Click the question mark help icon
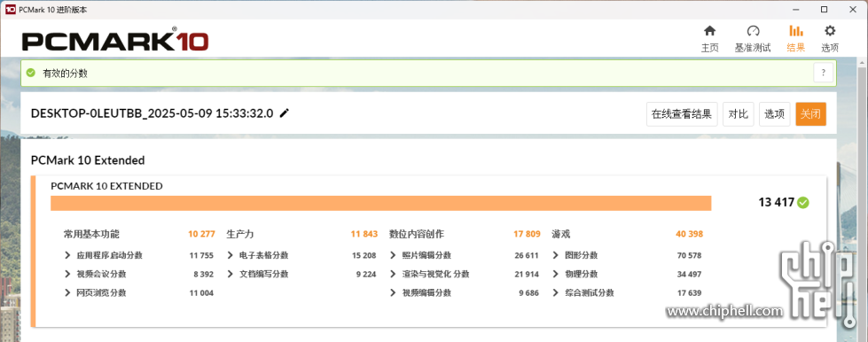 [823, 73]
